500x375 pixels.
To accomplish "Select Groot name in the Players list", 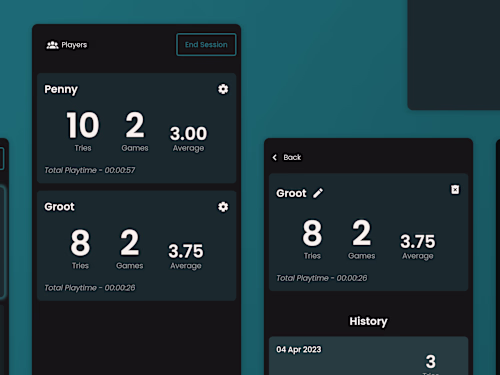I will (x=59, y=207).
